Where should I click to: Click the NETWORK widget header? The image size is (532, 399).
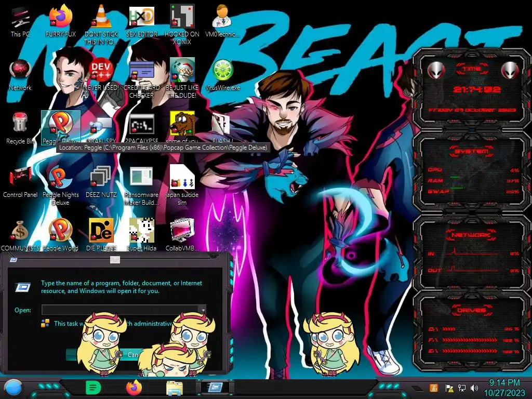(x=472, y=234)
